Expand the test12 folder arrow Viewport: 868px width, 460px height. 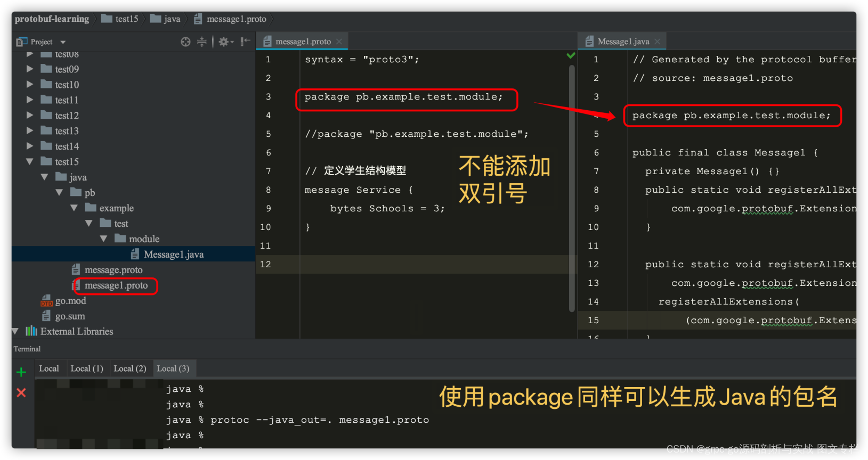point(30,115)
